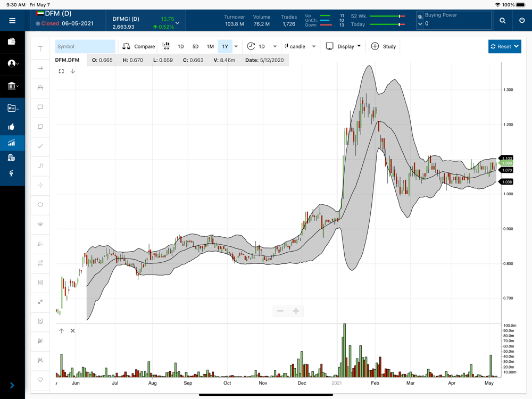The height and width of the screenshot is (399, 532).
Task: Select the 5D range tab
Action: [x=195, y=46]
